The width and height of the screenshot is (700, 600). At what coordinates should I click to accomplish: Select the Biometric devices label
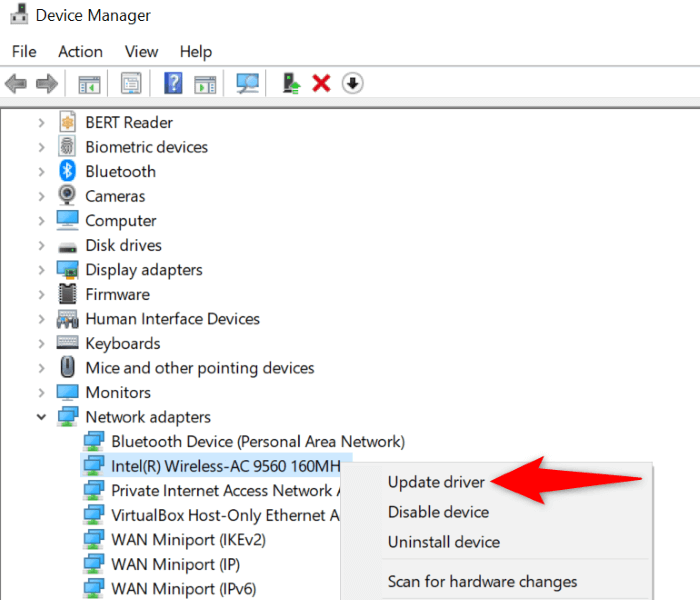(146, 147)
